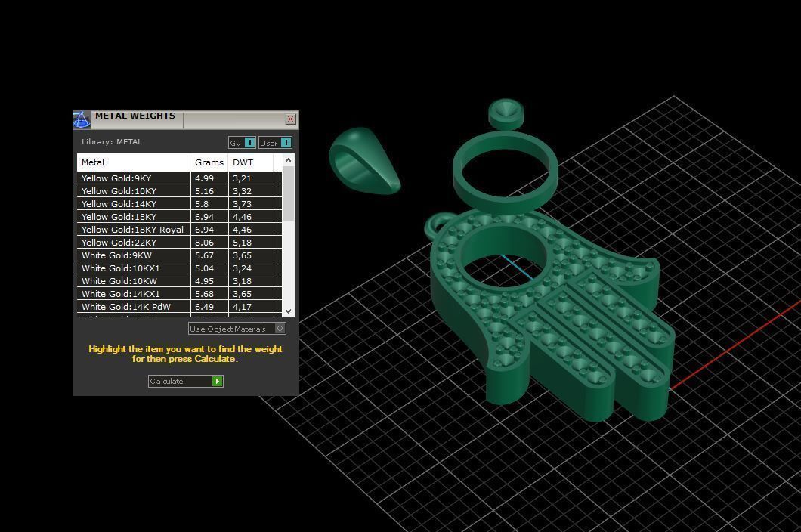The width and height of the screenshot is (801, 532).
Task: Toggle the User library switch
Action: tap(275, 143)
